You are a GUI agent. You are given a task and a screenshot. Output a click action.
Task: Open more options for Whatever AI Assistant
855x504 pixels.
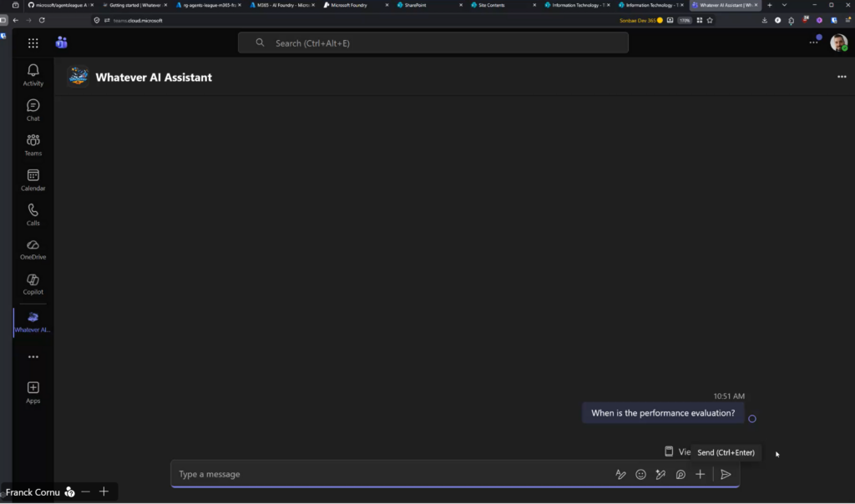[842, 77]
